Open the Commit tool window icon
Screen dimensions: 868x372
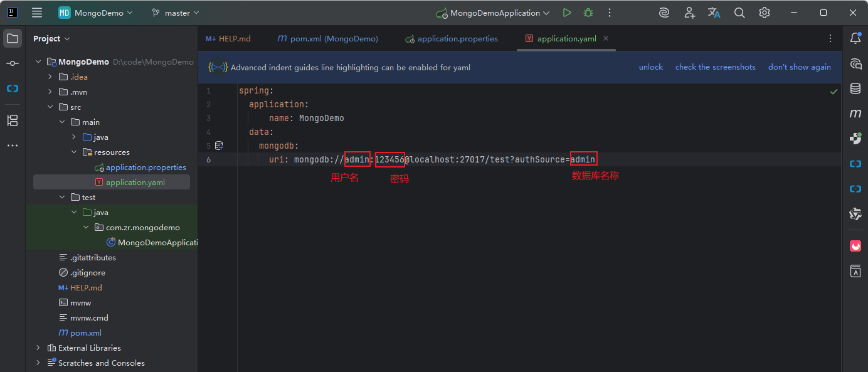13,63
